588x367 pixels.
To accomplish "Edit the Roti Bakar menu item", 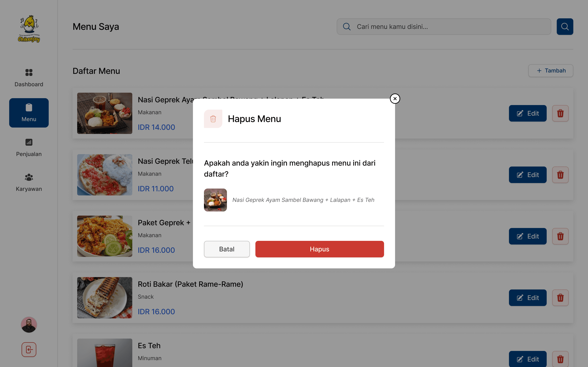I will click(x=528, y=297).
